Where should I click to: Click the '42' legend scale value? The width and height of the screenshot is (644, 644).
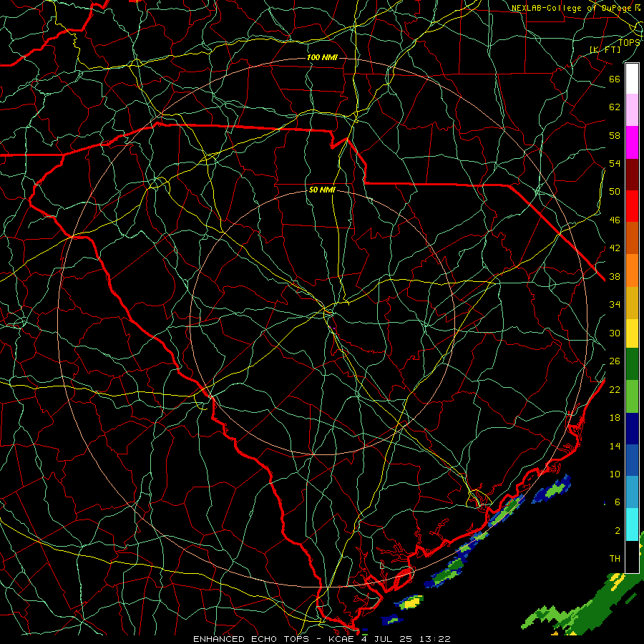[x=615, y=248]
